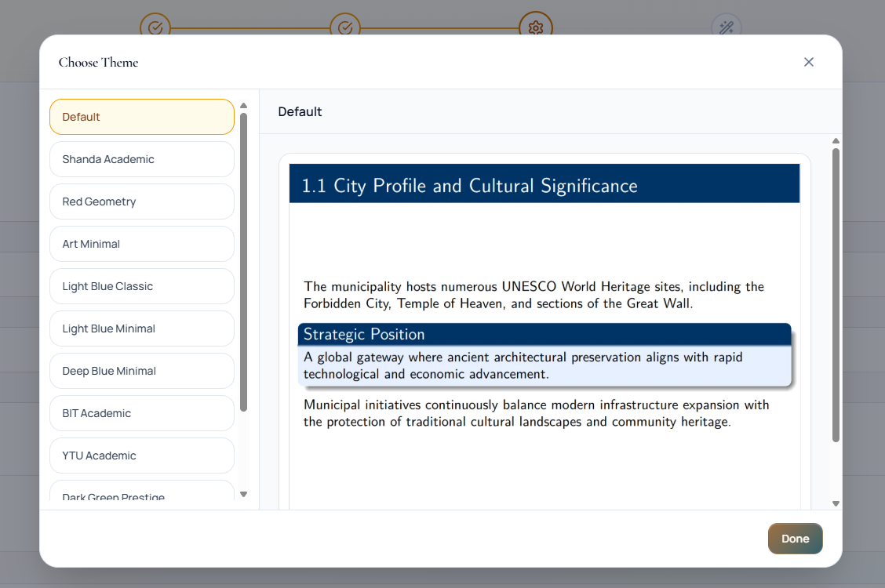Select the Default theme
This screenshot has width=885, height=588.
coord(141,117)
